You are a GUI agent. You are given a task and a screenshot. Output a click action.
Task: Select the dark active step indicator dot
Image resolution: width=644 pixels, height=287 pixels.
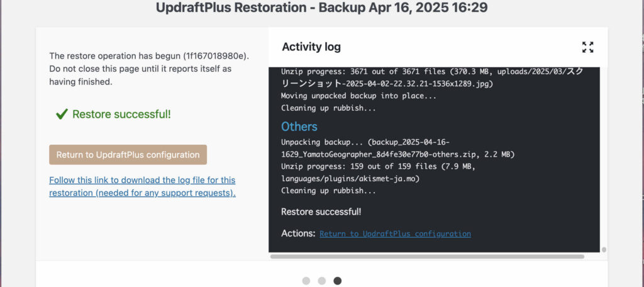337,281
